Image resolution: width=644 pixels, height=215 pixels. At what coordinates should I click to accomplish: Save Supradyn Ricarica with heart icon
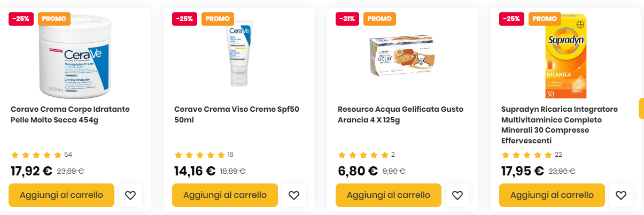tap(620, 195)
